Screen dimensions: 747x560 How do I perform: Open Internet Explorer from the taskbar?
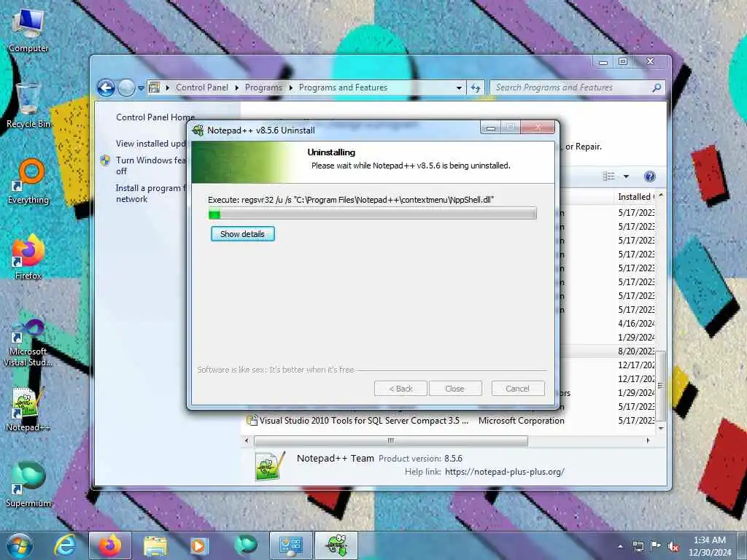65,545
